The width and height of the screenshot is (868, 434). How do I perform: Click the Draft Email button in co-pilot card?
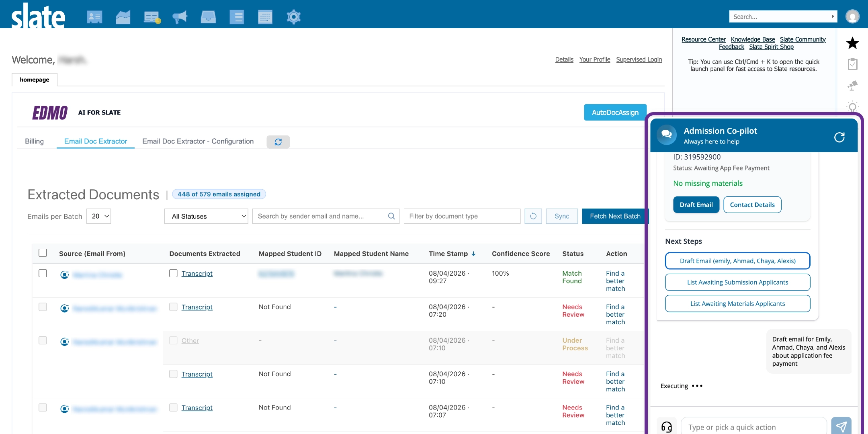tap(696, 205)
